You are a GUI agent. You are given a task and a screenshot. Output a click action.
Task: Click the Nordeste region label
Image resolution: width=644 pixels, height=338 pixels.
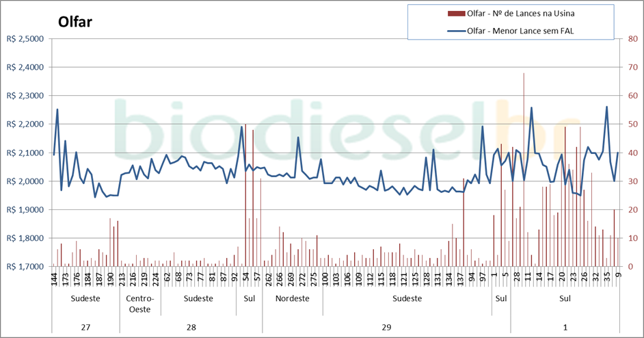click(x=294, y=299)
